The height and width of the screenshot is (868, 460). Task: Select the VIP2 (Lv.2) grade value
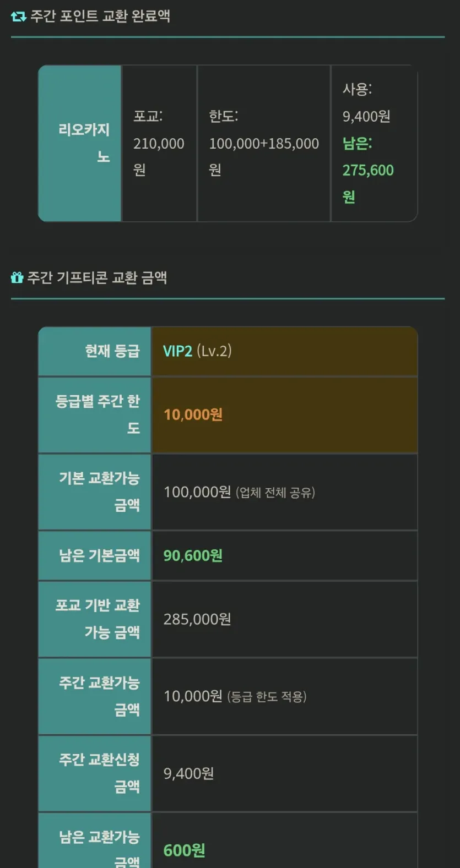(197, 351)
